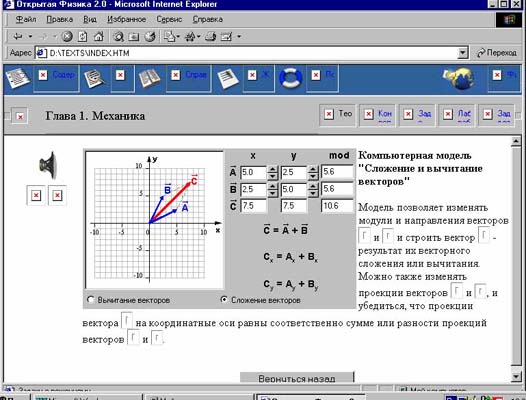This screenshot has height=400, width=526.
Task: Click the Вернуться назад button
Action: pos(297,378)
